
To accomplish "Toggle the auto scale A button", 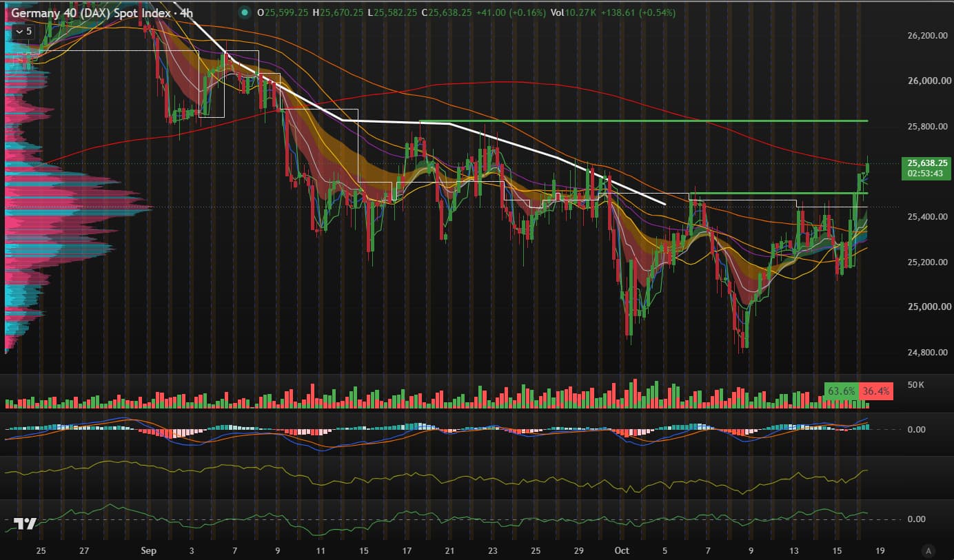I will tap(929, 550).
